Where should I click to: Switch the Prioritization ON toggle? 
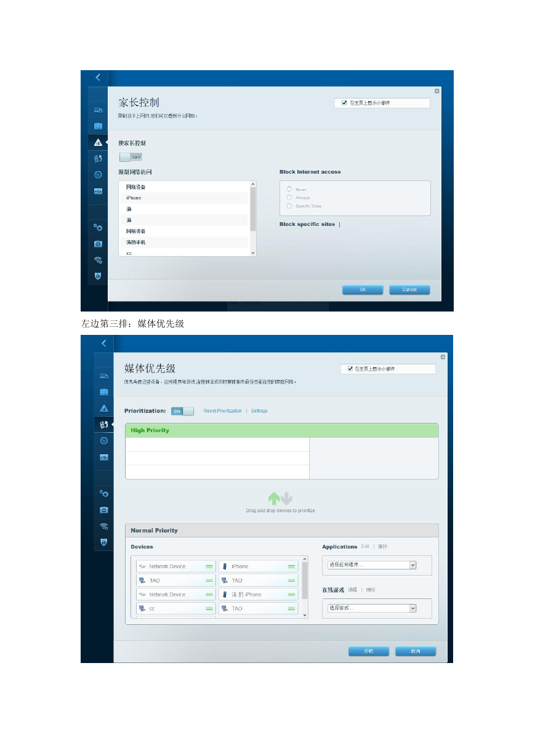click(182, 411)
